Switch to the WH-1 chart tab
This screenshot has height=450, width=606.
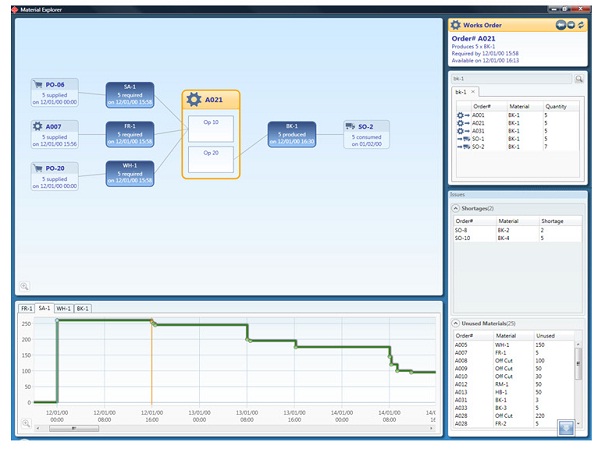tap(63, 308)
